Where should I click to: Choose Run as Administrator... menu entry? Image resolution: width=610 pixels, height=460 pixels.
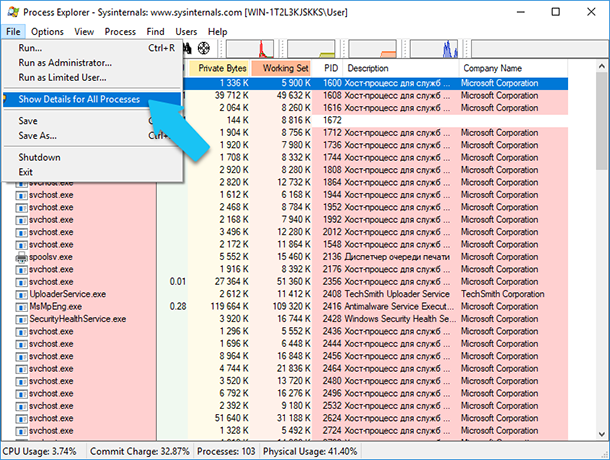pos(93,63)
